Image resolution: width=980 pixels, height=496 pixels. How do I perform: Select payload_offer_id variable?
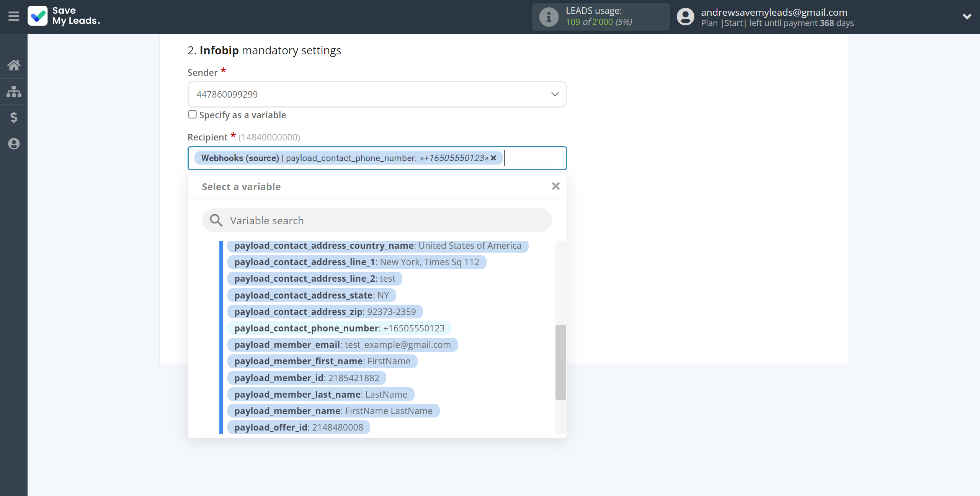pyautogui.click(x=299, y=427)
